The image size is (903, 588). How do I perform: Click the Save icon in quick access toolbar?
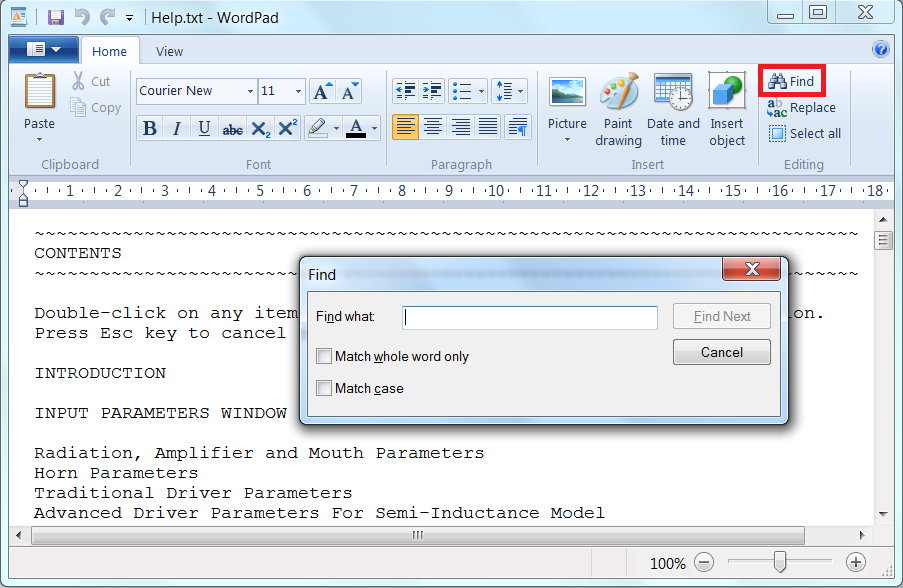click(55, 17)
